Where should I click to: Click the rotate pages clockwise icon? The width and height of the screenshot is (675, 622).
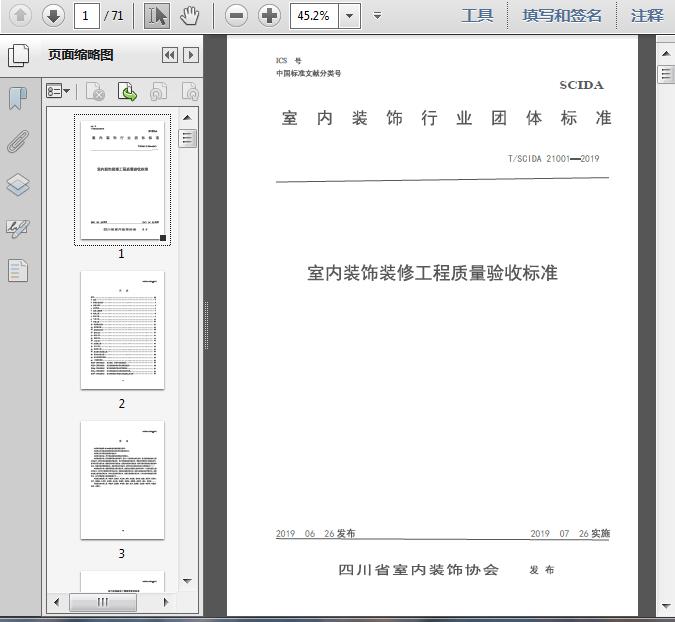click(190, 91)
